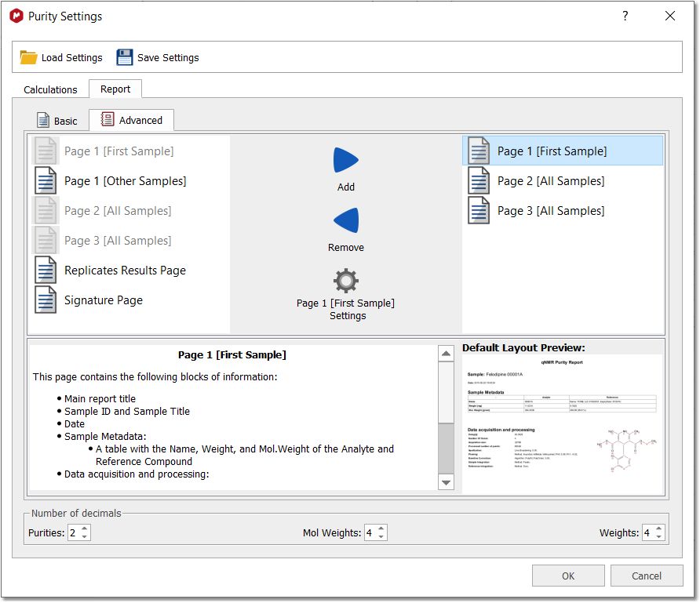Image resolution: width=700 pixels, height=603 pixels.
Task: Switch to the Basic report tab
Action: (x=57, y=121)
